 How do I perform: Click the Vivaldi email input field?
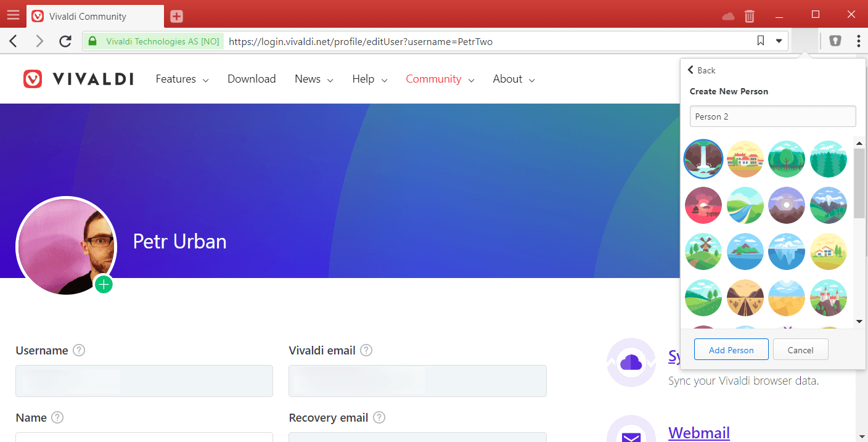(x=417, y=381)
